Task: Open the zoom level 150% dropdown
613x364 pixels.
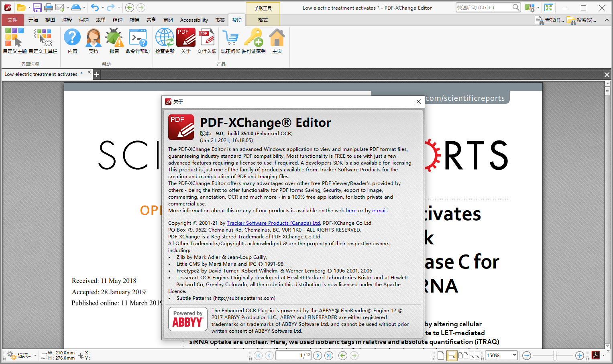Action: 514,355
